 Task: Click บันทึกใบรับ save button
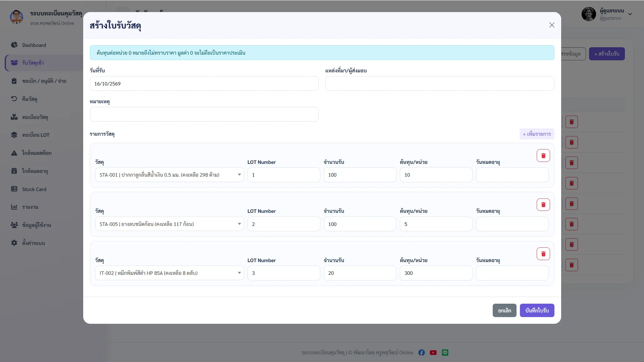pyautogui.click(x=537, y=310)
